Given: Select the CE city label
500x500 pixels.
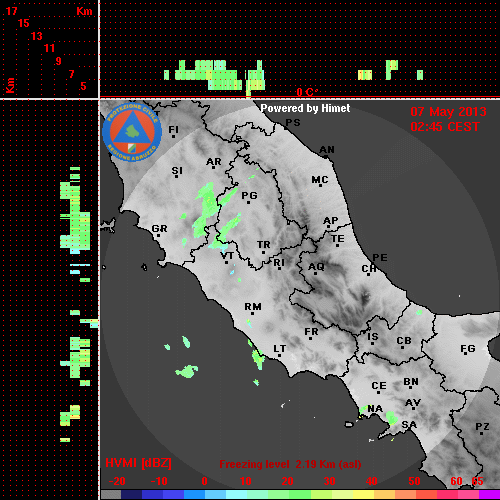Looking at the screenshot, I should pos(379,386).
